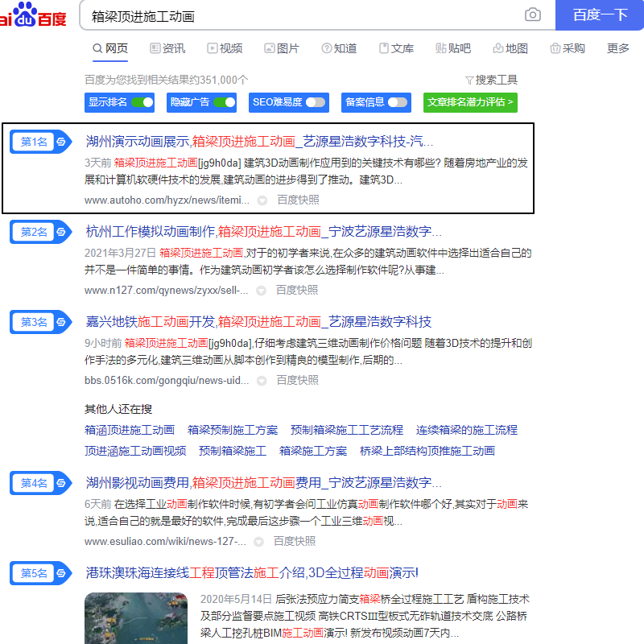Open 搜索工具 options
This screenshot has width=644, height=644.
coord(491,80)
